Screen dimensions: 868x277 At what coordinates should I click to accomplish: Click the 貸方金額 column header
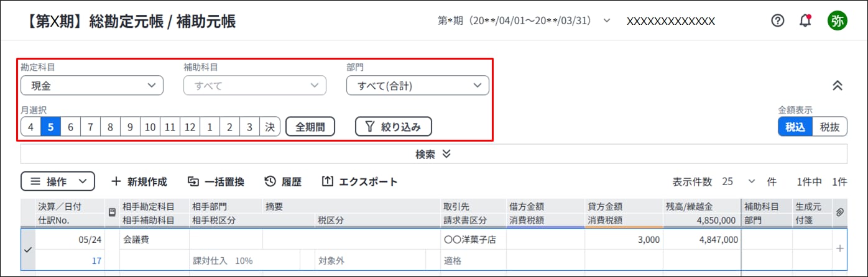pos(624,207)
